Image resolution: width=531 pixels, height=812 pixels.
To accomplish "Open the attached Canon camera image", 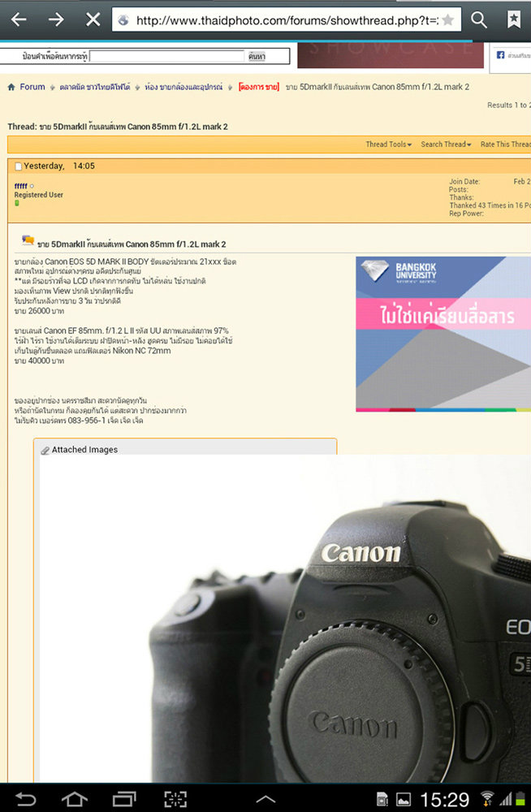I will click(x=286, y=619).
